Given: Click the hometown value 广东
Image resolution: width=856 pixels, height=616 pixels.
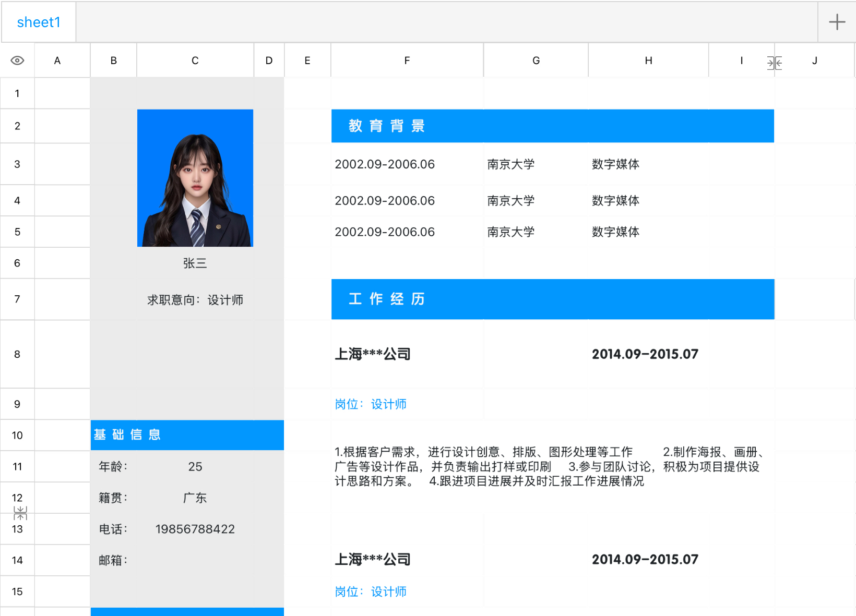Looking at the screenshot, I should [x=195, y=498].
